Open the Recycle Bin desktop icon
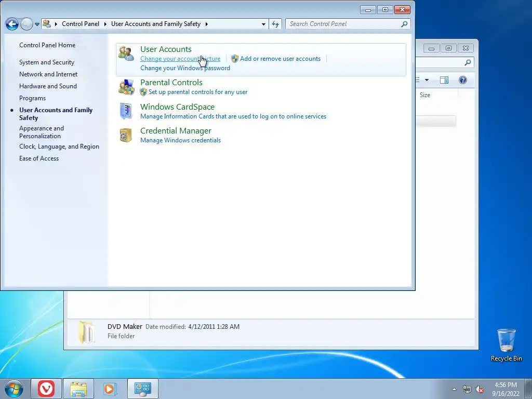The image size is (532, 399). [x=506, y=345]
